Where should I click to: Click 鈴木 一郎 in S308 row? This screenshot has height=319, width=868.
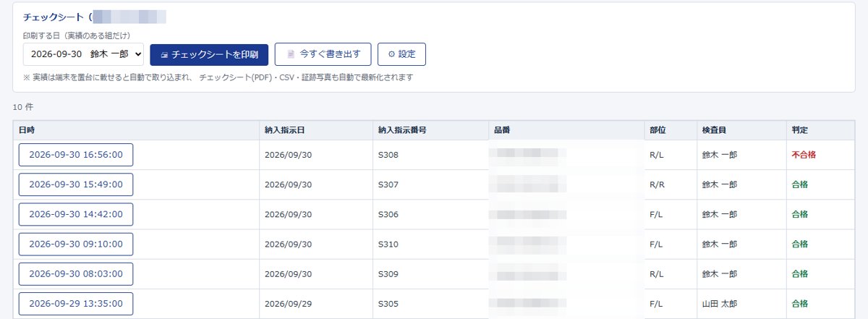pos(720,155)
